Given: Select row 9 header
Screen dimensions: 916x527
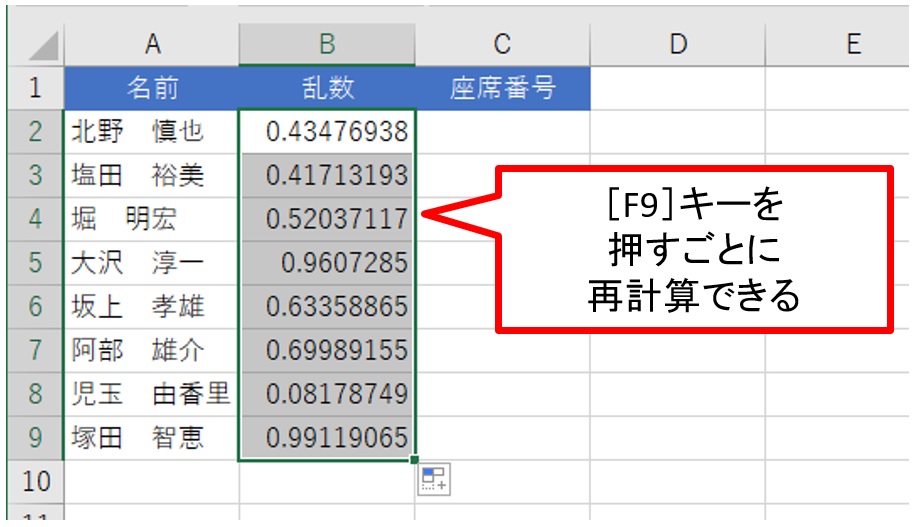Looking at the screenshot, I should [35, 438].
